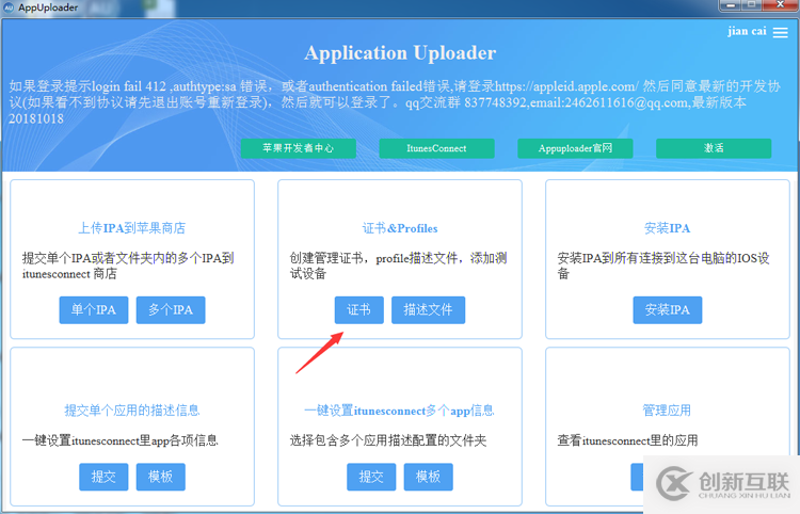Click the jian cai account name
The height and width of the screenshot is (514, 800).
[x=747, y=31]
